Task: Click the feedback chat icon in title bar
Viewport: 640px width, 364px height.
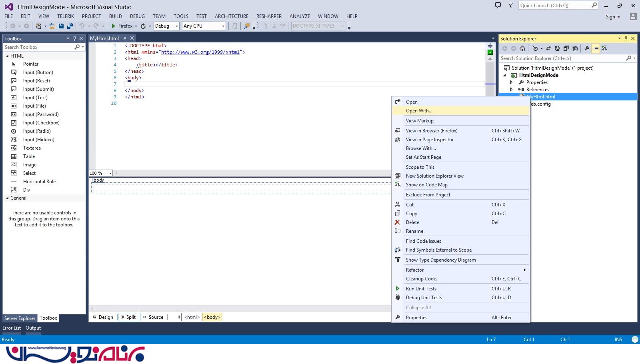Action: [498, 6]
